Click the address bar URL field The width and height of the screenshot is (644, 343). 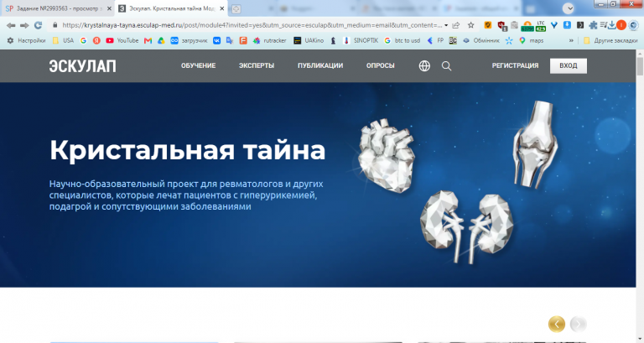[x=252, y=25]
